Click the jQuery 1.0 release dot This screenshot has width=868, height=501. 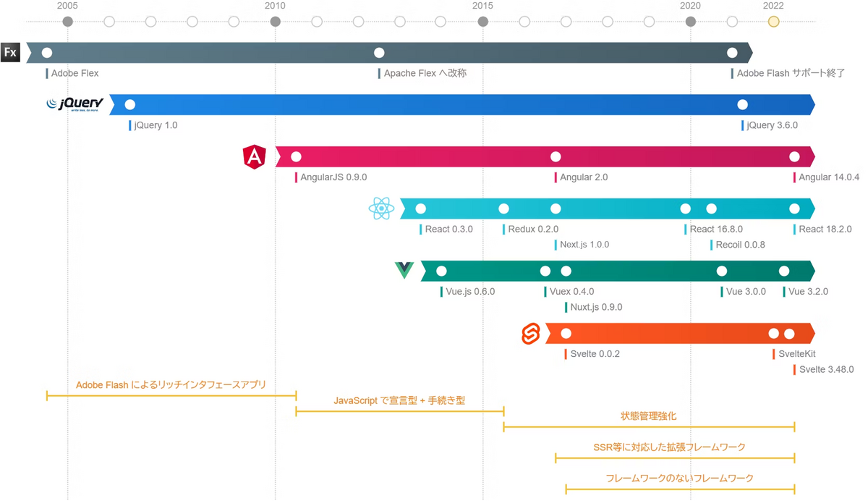130,105
